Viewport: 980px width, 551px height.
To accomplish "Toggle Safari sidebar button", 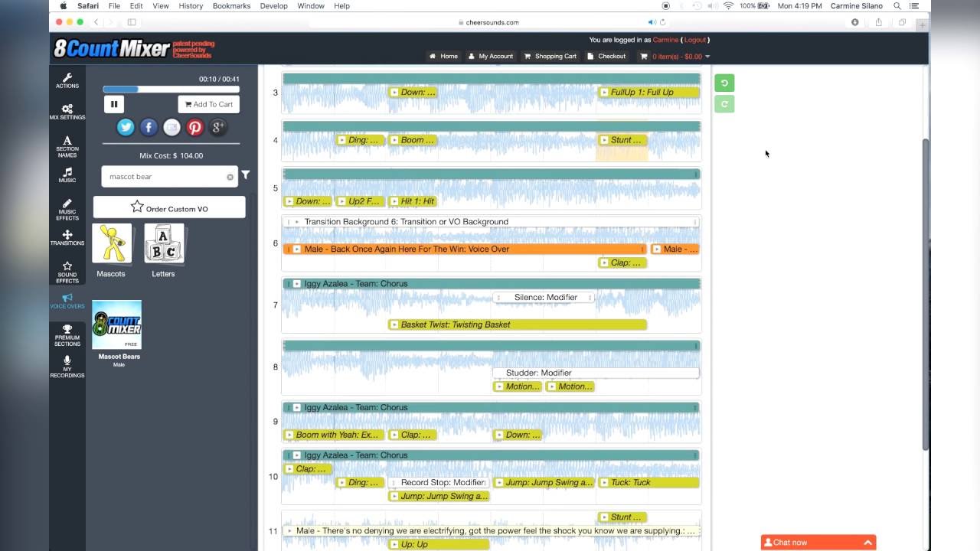I will pyautogui.click(x=132, y=22).
